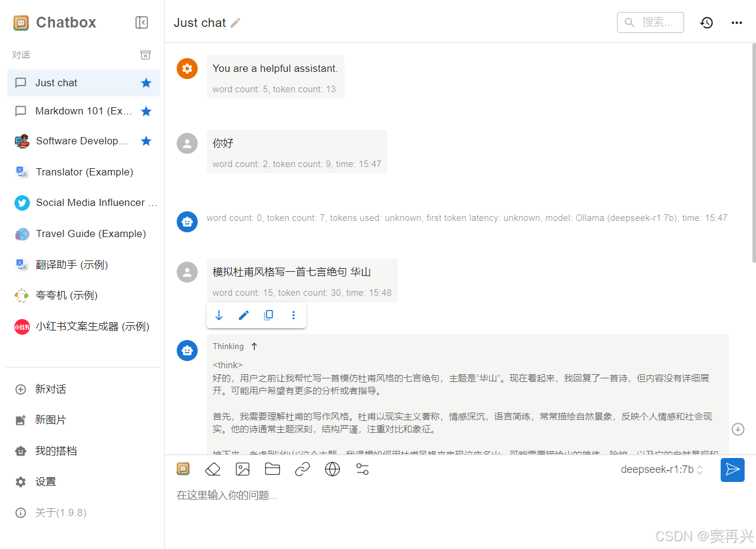This screenshot has width=756, height=549.
Task: Attach a link with the chain icon
Action: [303, 469]
